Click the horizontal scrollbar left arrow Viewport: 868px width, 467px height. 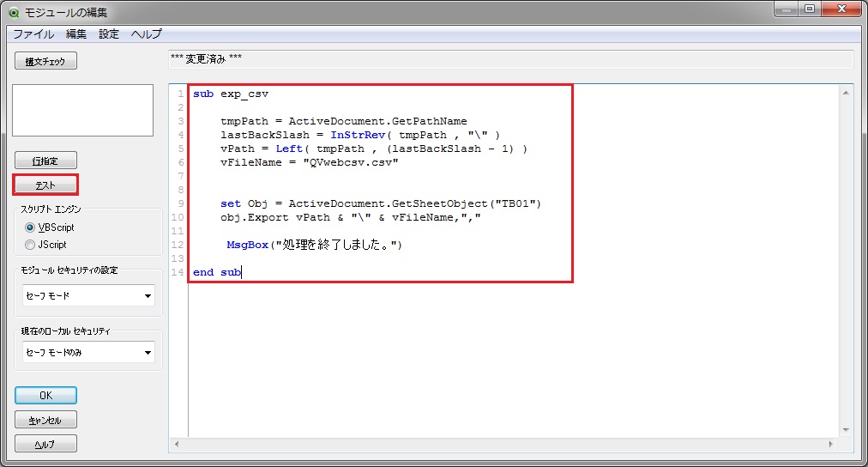coord(177,445)
